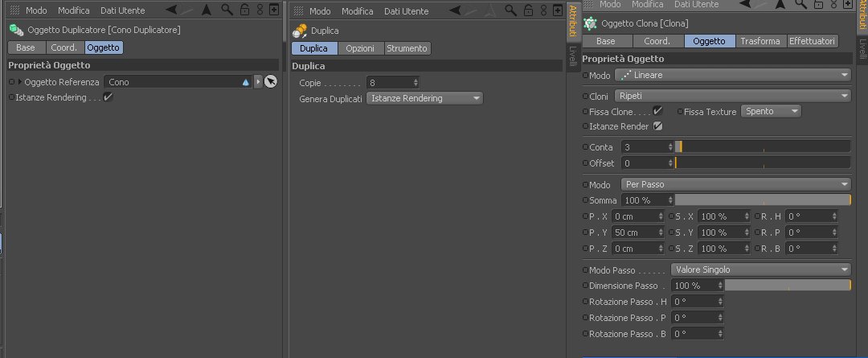Viewport: 868px width, 358px height.
Task: Select the Duplica tab in the Duplica panel
Action: pyautogui.click(x=314, y=48)
